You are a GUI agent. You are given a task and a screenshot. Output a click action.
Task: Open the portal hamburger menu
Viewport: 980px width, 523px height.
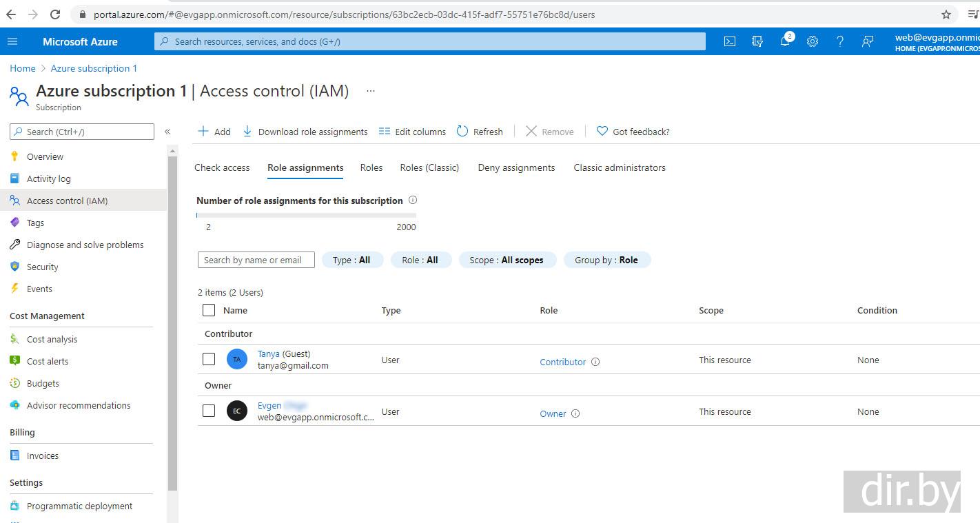(12, 41)
